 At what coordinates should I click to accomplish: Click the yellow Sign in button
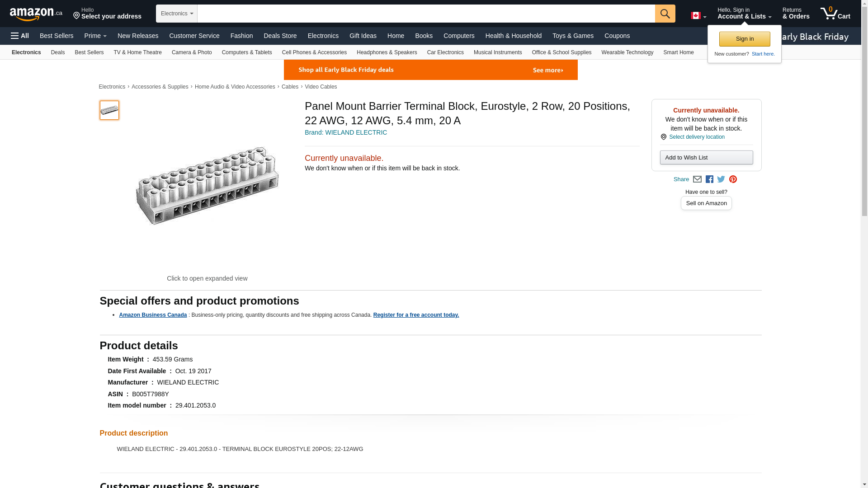(744, 39)
